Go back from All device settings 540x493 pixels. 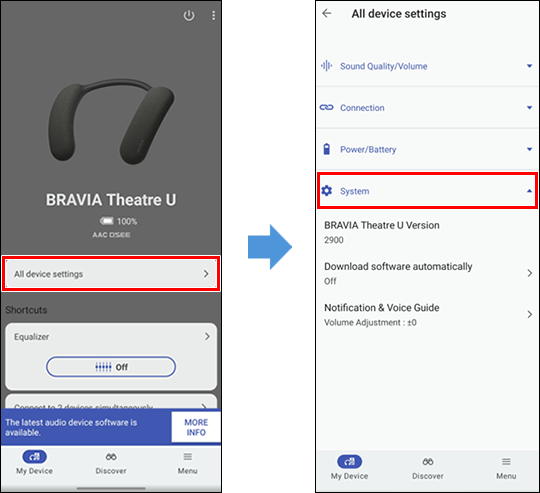click(x=326, y=13)
